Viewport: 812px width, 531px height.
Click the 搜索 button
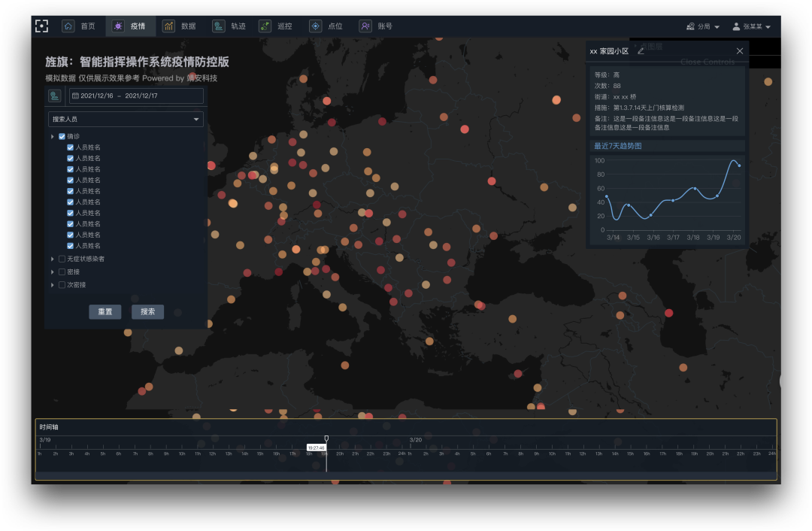tap(147, 311)
